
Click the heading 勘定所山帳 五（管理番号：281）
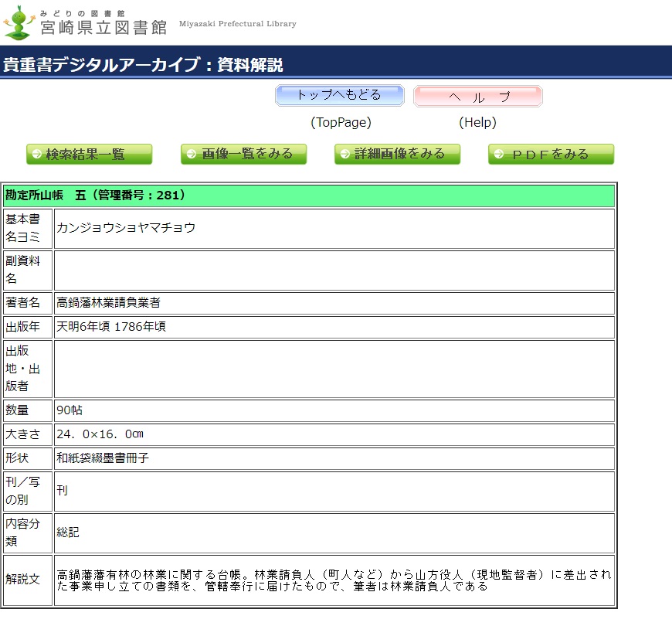click(95, 195)
